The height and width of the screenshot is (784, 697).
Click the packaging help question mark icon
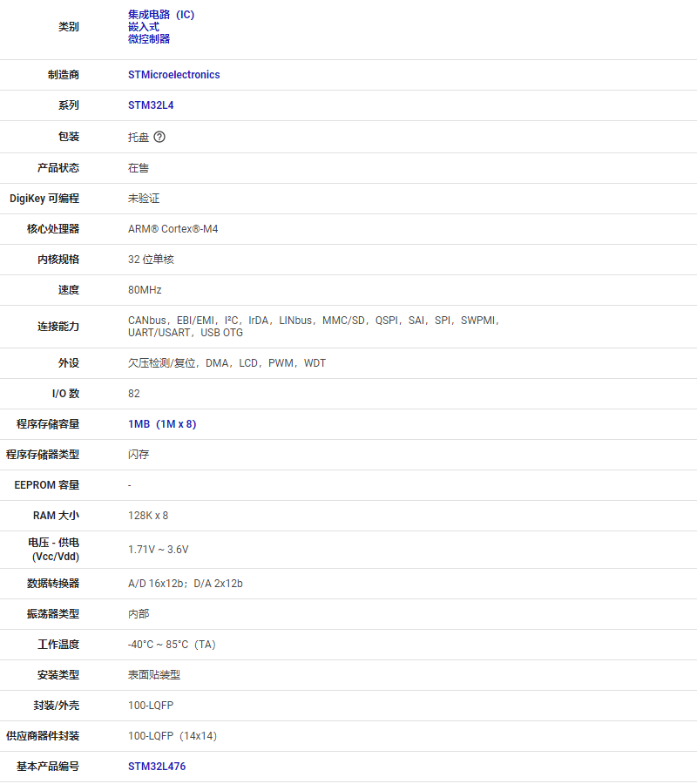pos(159,137)
